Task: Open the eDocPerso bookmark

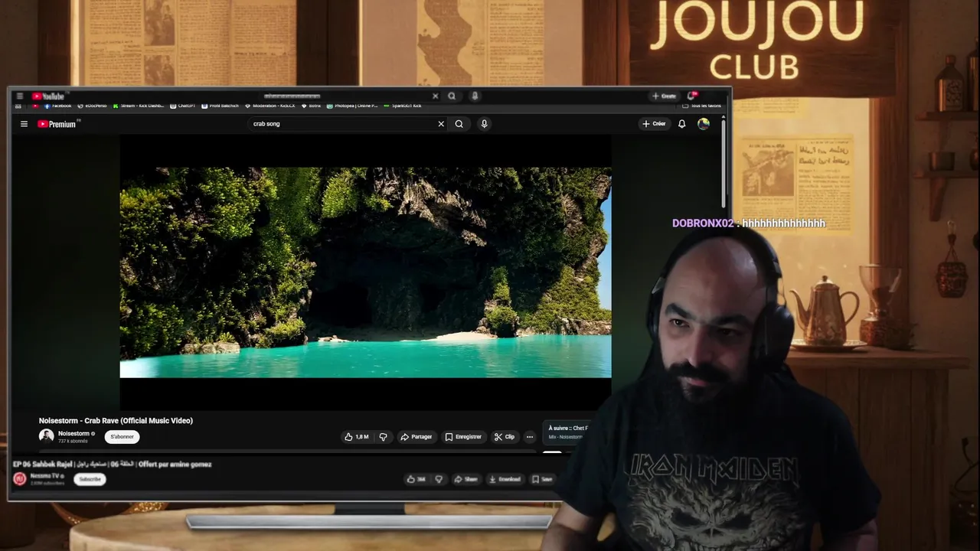Action: coord(93,106)
